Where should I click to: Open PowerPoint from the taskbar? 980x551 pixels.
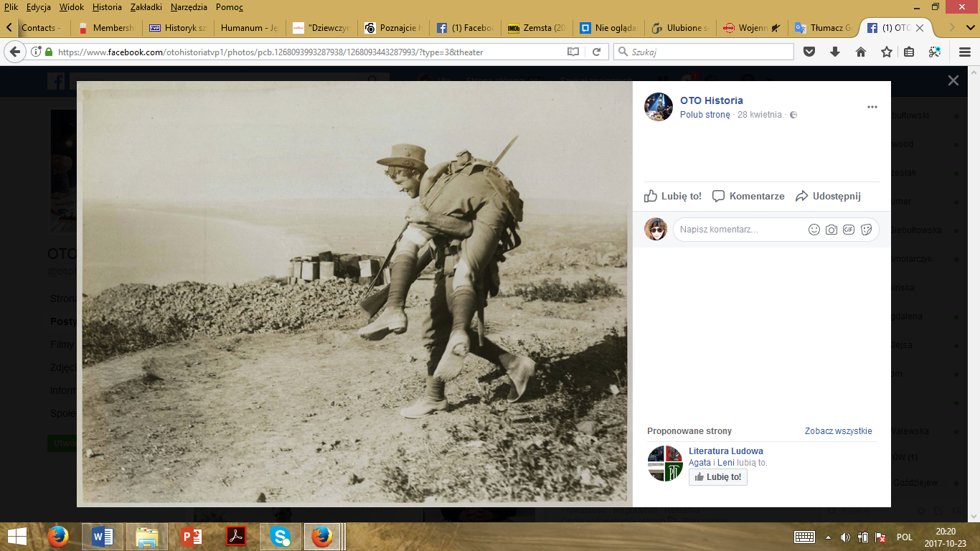pyautogui.click(x=192, y=537)
